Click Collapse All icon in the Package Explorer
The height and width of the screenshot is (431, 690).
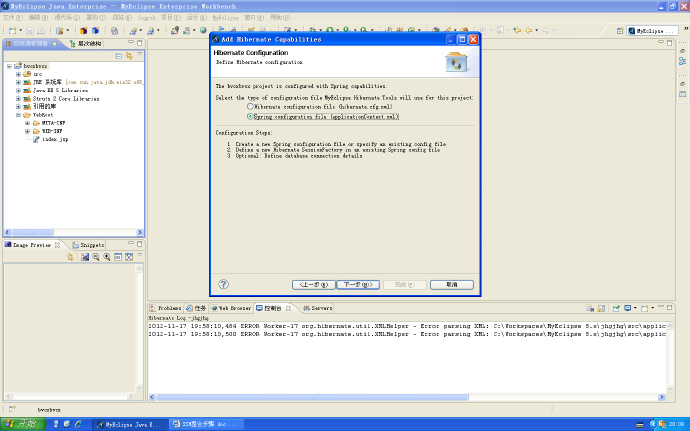[118, 56]
